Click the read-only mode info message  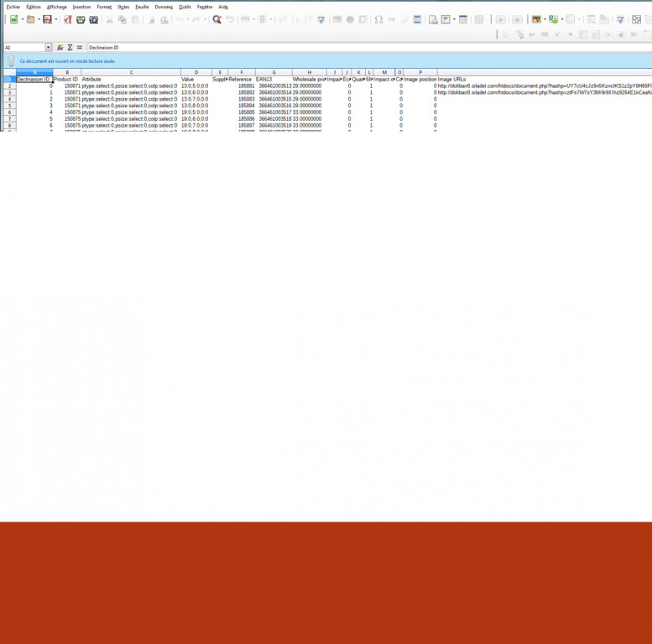[x=67, y=61]
